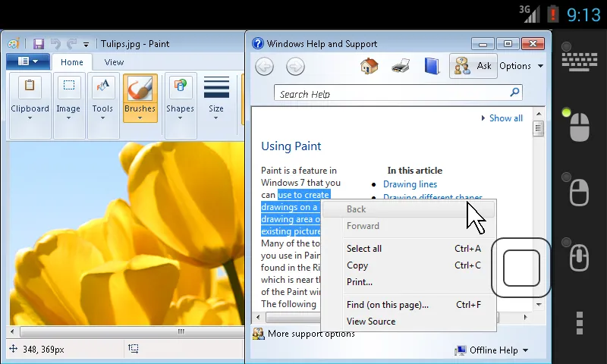Open the Clipboard group in Paint

click(30, 105)
